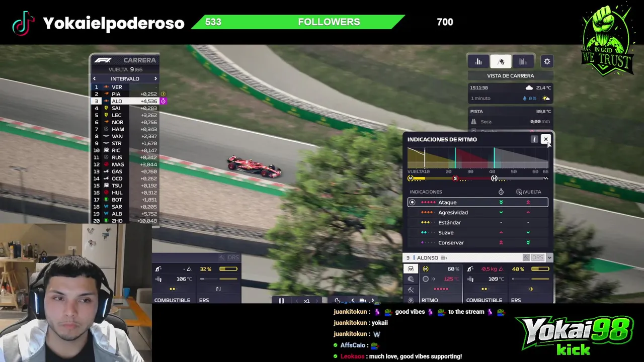The image size is (644, 362).
Task: Click the purple fastest lap icon beside ALO
Action: pyautogui.click(x=163, y=101)
